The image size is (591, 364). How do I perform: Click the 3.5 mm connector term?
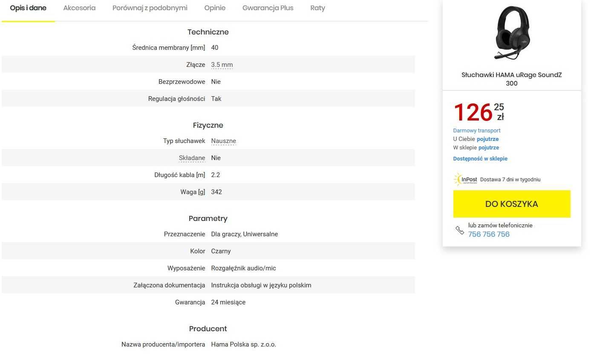click(x=222, y=65)
